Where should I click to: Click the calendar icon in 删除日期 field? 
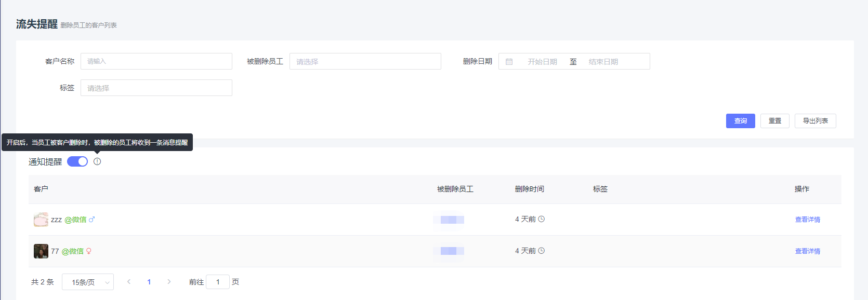[x=509, y=62]
